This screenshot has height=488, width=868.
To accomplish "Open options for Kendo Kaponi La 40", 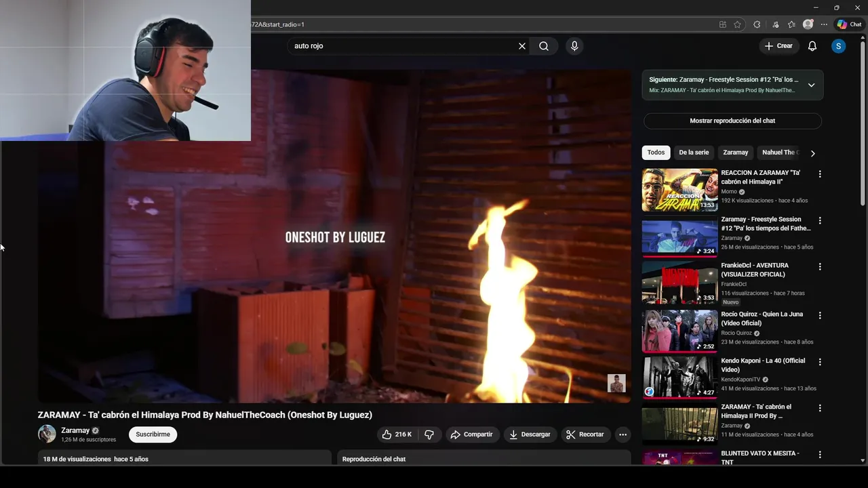I will coord(820,362).
